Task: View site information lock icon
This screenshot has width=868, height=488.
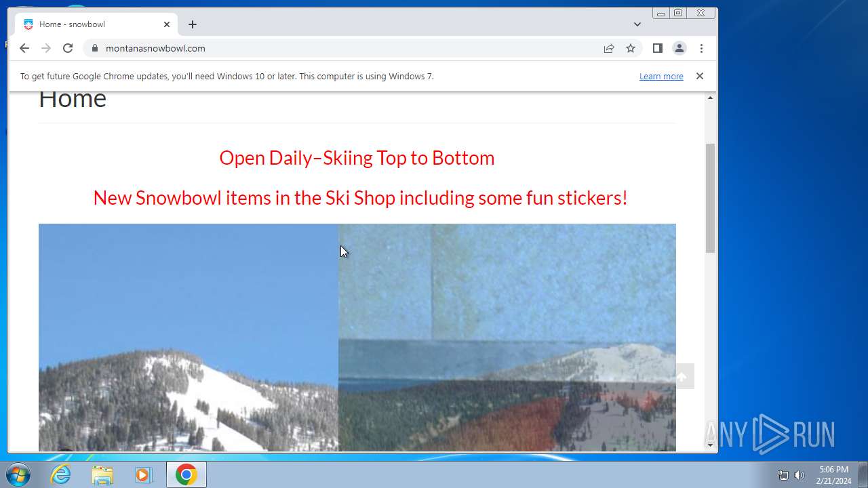Action: coord(94,48)
